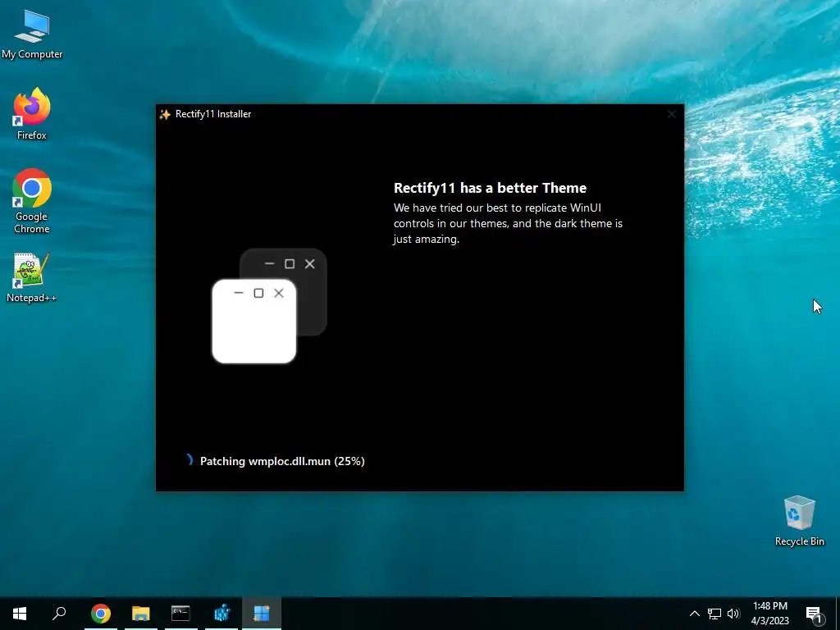Open the Windows Start menu
Viewport: 840px width, 630px height.
point(20,614)
